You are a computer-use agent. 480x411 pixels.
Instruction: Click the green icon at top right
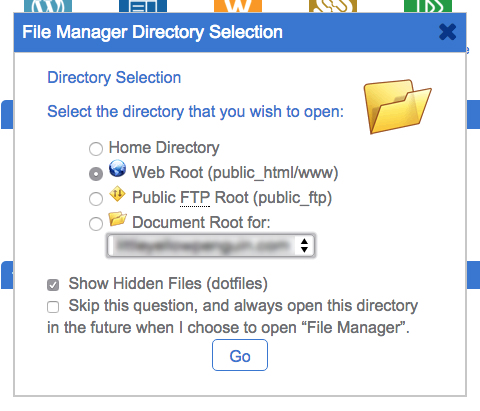[x=428, y=6]
